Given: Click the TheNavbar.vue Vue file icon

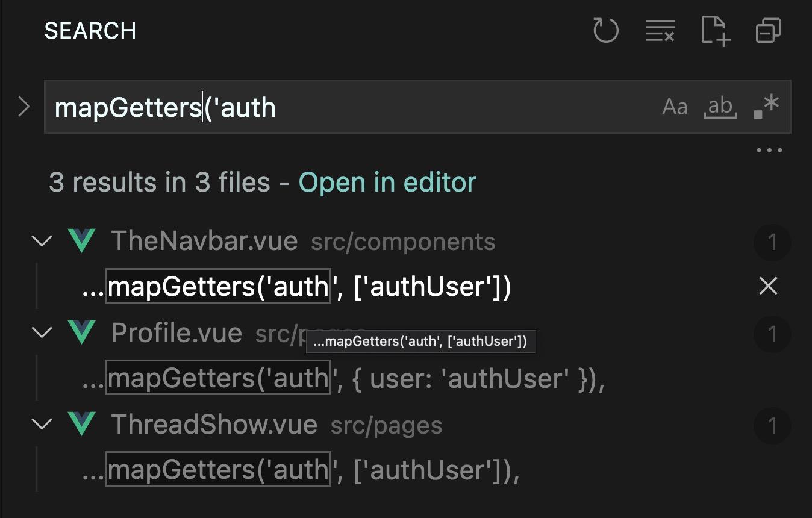Looking at the screenshot, I should 82,242.
